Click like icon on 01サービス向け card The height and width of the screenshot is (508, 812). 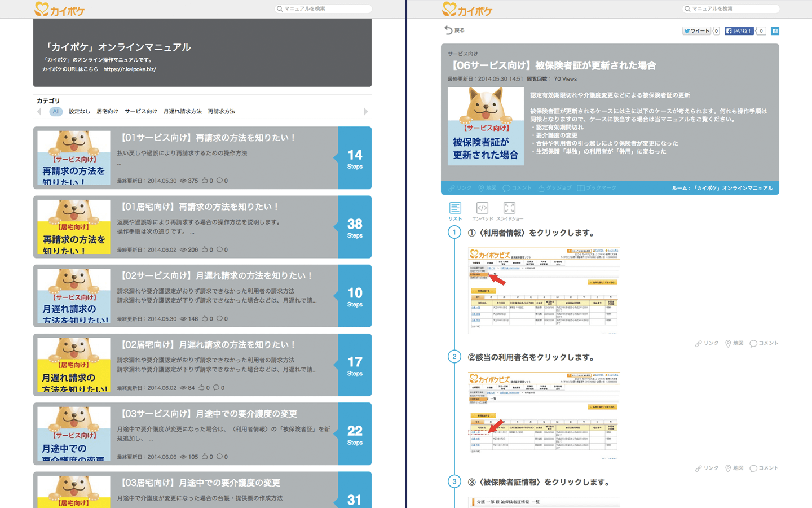[x=205, y=181]
